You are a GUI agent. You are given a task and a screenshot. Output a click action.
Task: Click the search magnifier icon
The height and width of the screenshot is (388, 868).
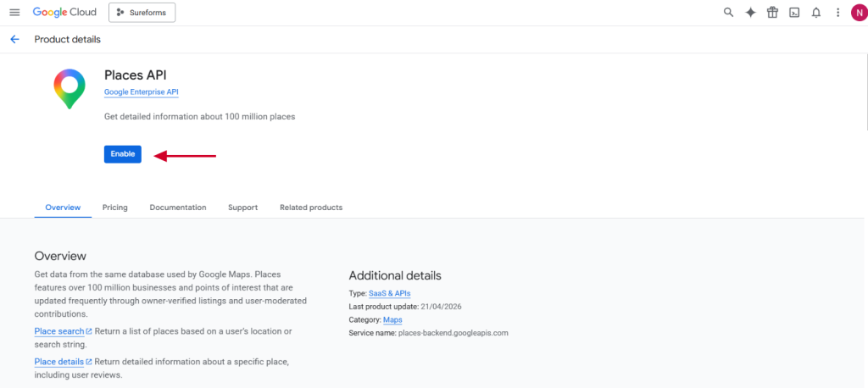point(728,12)
